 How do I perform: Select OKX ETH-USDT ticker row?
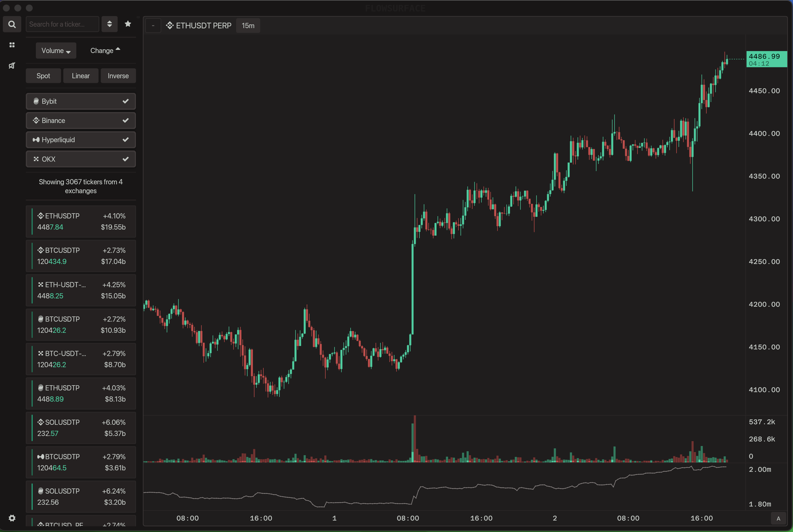pos(81,290)
